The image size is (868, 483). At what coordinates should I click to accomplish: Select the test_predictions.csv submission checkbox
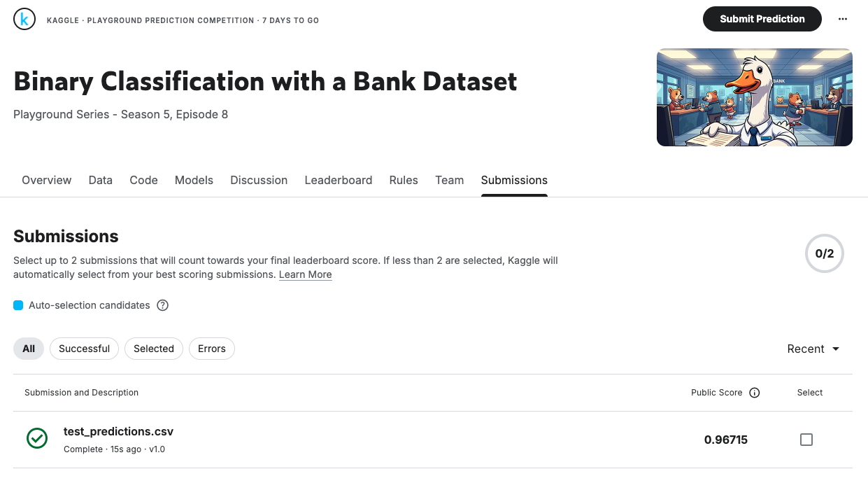806,440
